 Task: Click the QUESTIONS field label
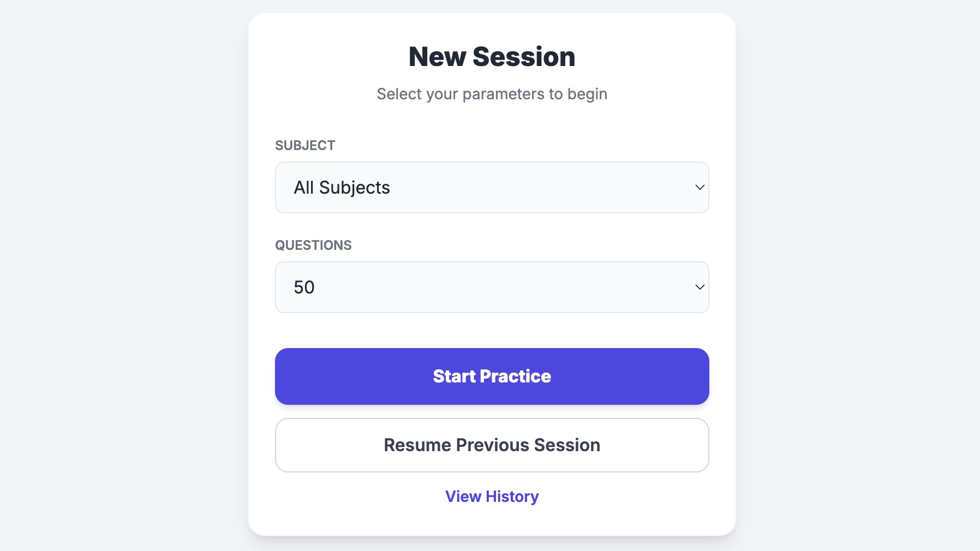click(313, 245)
